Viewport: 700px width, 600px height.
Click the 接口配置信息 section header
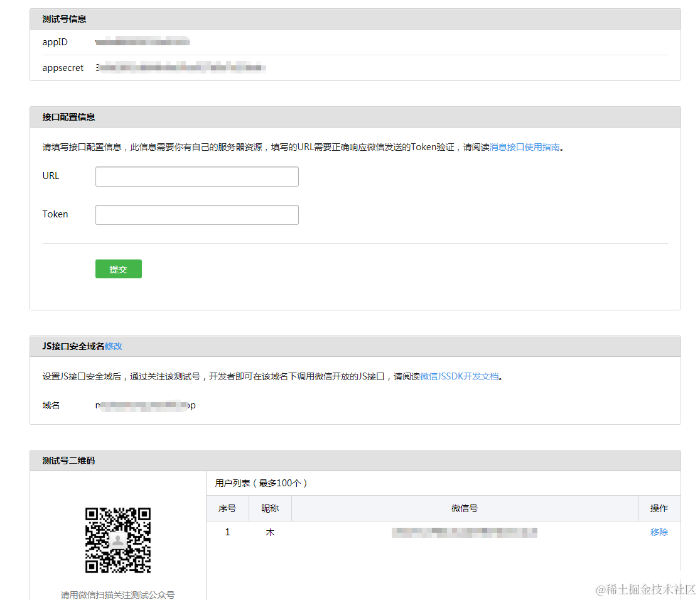coord(355,117)
